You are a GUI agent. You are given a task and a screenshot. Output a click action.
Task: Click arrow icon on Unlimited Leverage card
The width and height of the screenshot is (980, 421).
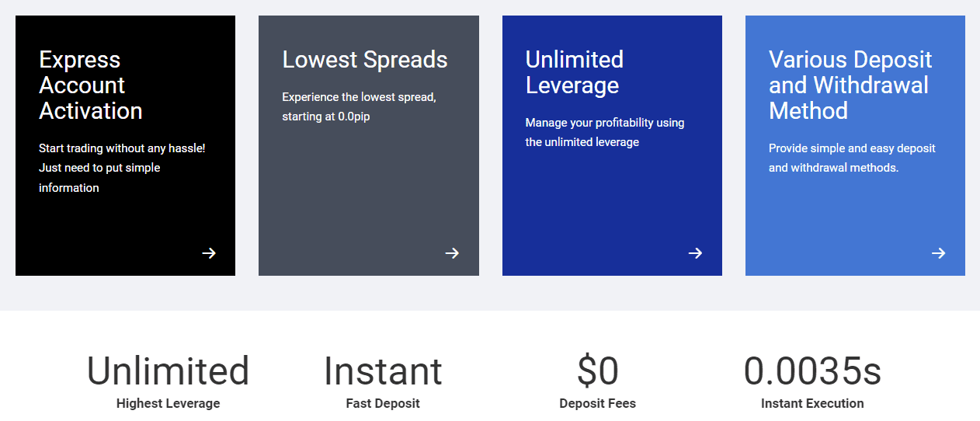695,253
